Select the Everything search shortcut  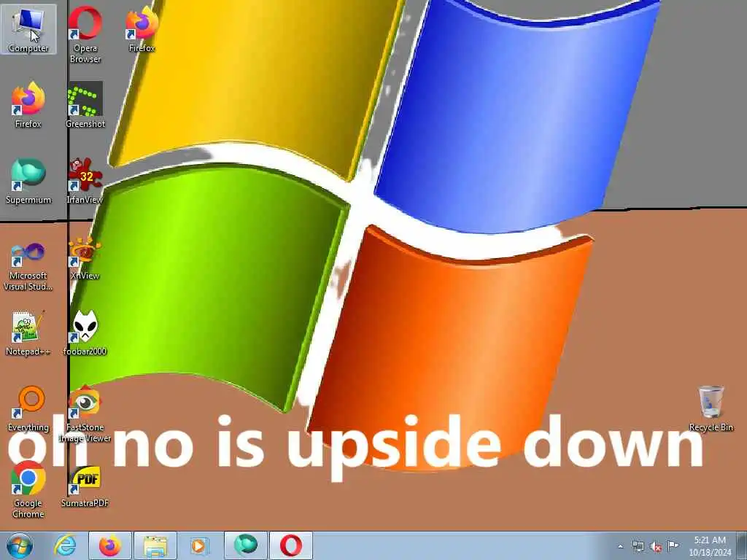(x=28, y=408)
